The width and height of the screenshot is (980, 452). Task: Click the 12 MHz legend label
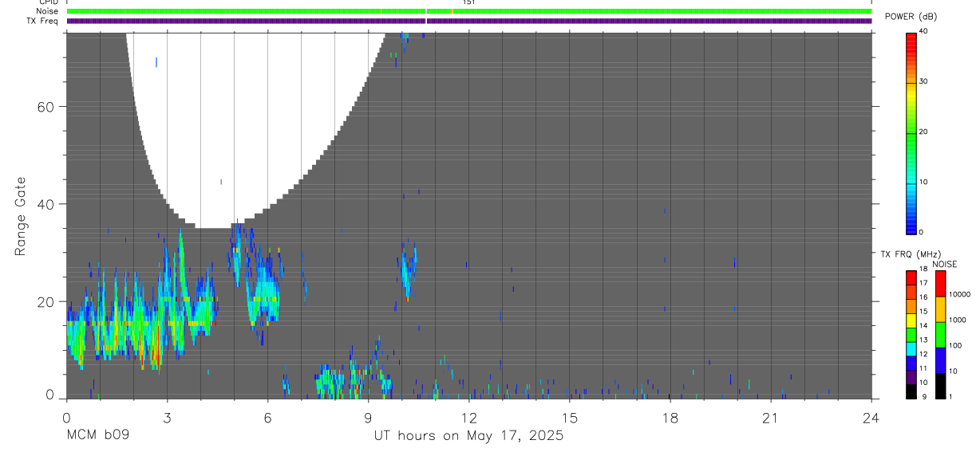(x=924, y=354)
